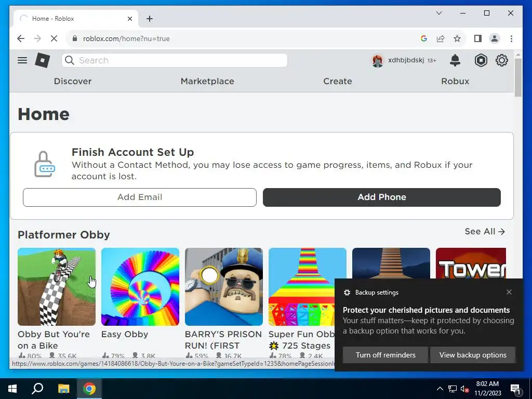Open the Roblox hamburger navigation menu
The width and height of the screenshot is (532, 399).
click(x=22, y=60)
